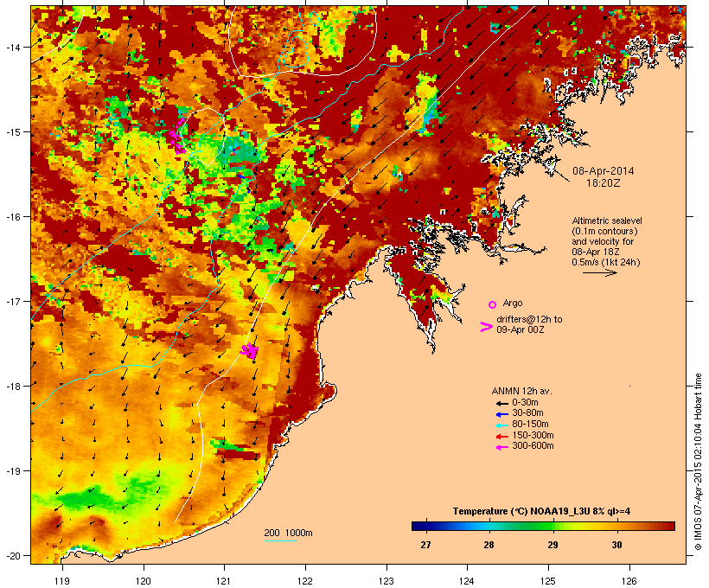Click longitude axis label 122
This screenshot has height=588, width=709.
coord(305,581)
